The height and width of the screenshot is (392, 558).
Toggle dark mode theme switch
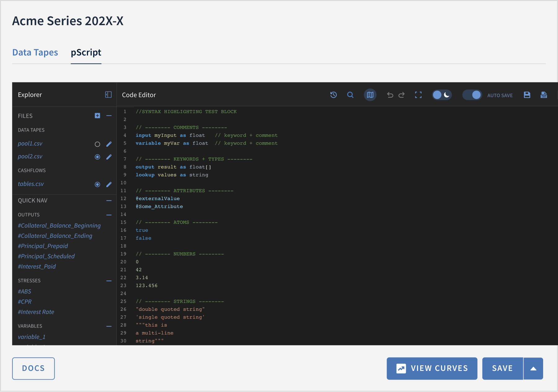point(442,95)
